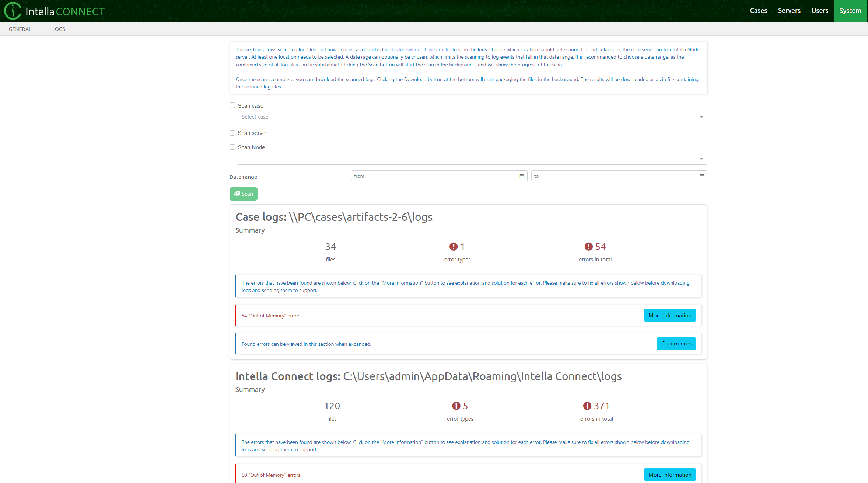Expand the Select case dropdown
The width and height of the screenshot is (868, 483).
pyautogui.click(x=472, y=117)
